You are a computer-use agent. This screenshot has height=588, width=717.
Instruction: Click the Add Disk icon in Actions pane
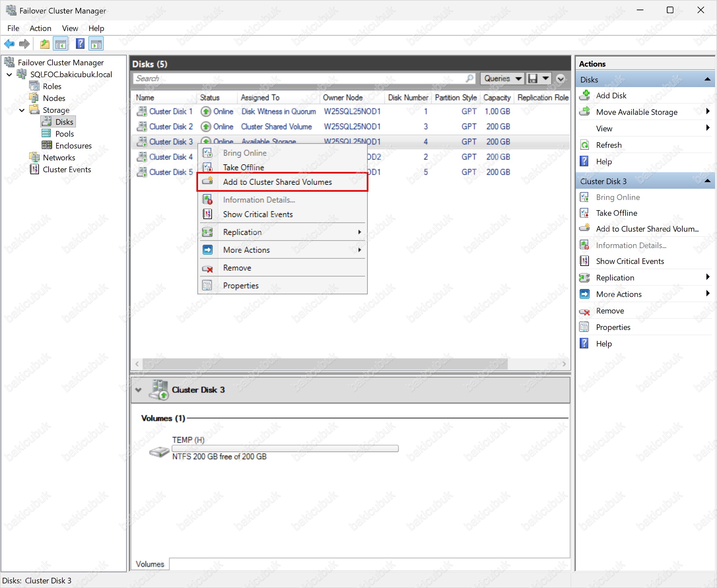585,95
